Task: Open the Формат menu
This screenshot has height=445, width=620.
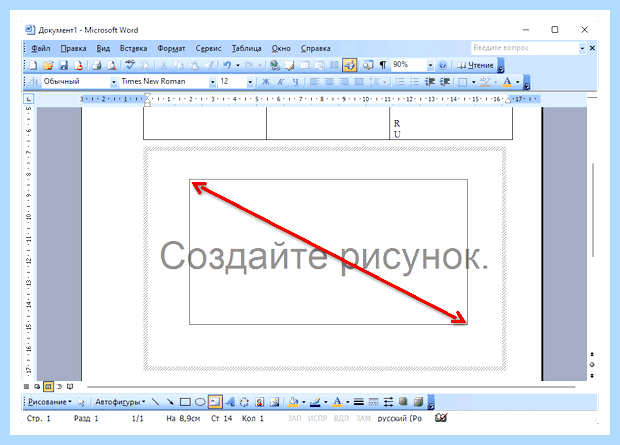Action: coord(171,48)
